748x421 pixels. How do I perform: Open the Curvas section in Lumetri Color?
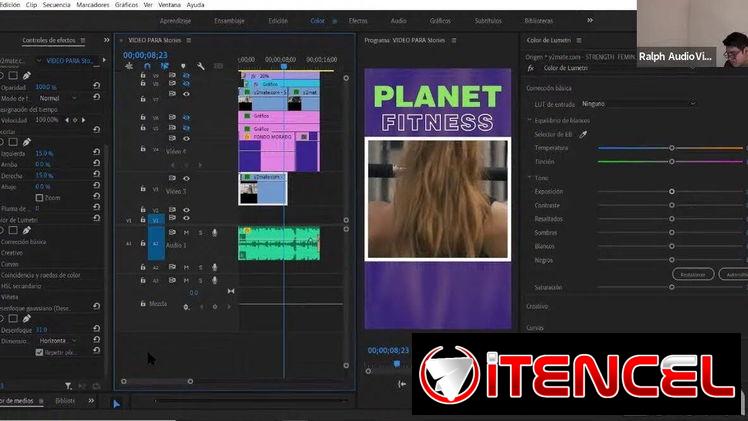point(535,328)
